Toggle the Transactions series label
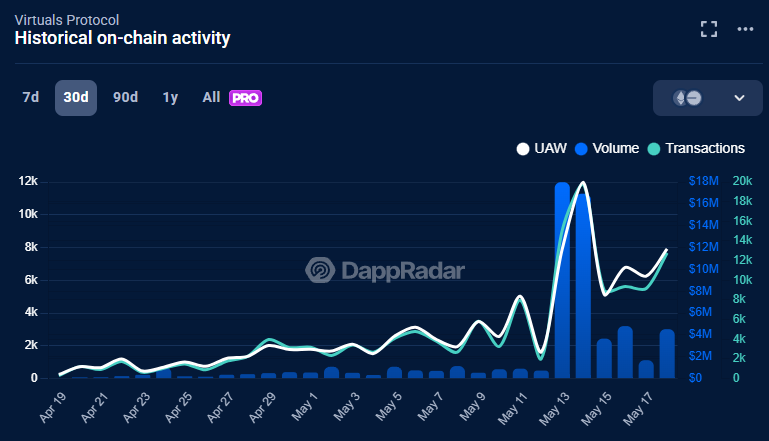The image size is (769, 441). click(705, 149)
